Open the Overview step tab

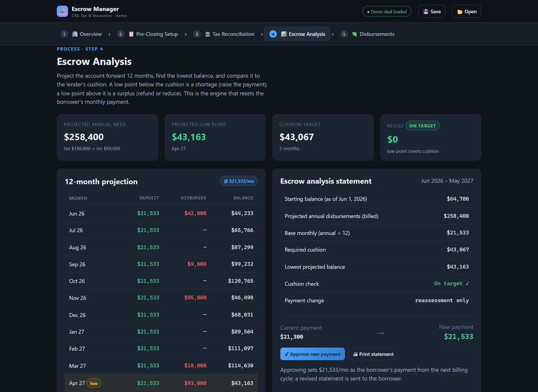click(81, 34)
